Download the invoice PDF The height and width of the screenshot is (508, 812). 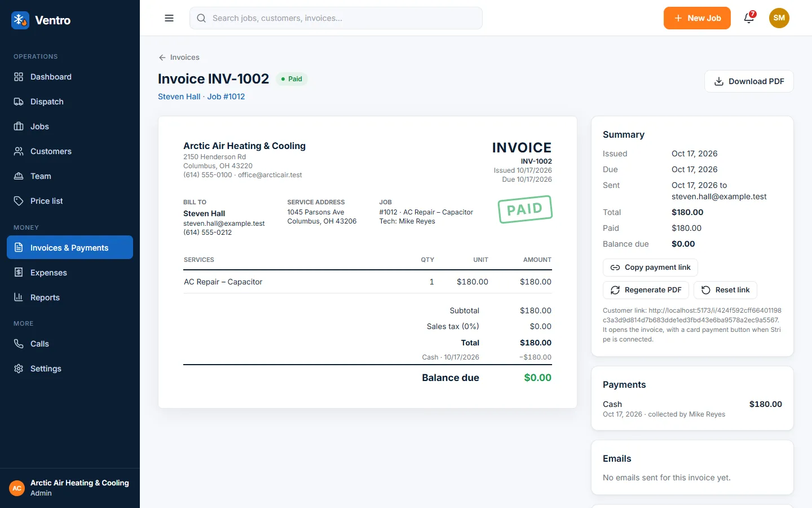(x=749, y=81)
